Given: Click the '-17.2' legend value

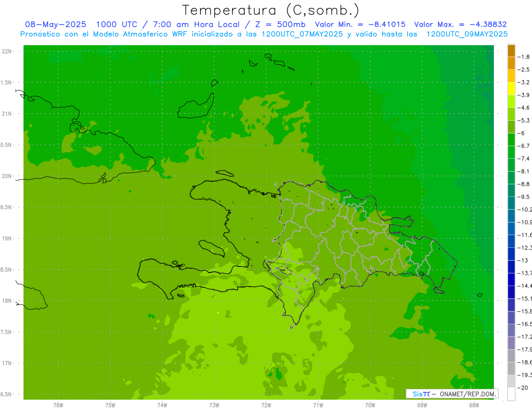Looking at the screenshot, I should 525,337.
